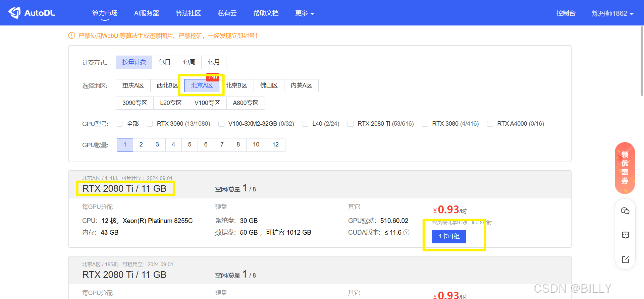Image resolution: width=644 pixels, height=299 pixels.
Task: Select the V100专区 region
Action: (x=207, y=103)
